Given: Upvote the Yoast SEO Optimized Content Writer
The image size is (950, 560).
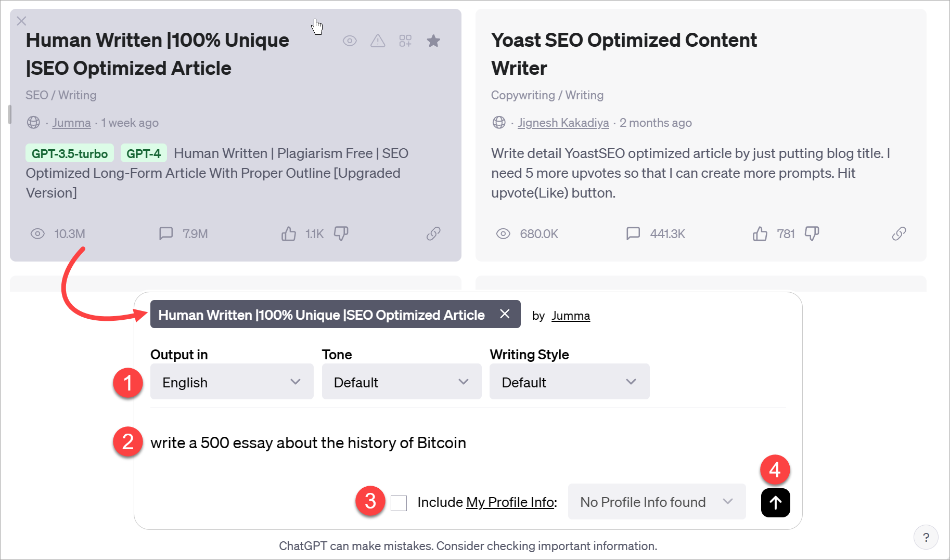Looking at the screenshot, I should click(760, 233).
